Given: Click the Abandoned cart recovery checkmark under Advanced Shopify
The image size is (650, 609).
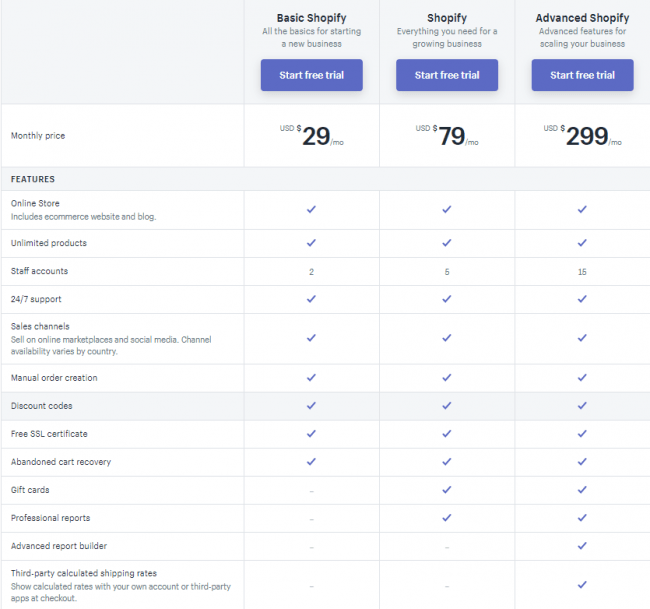Looking at the screenshot, I should [x=582, y=461].
